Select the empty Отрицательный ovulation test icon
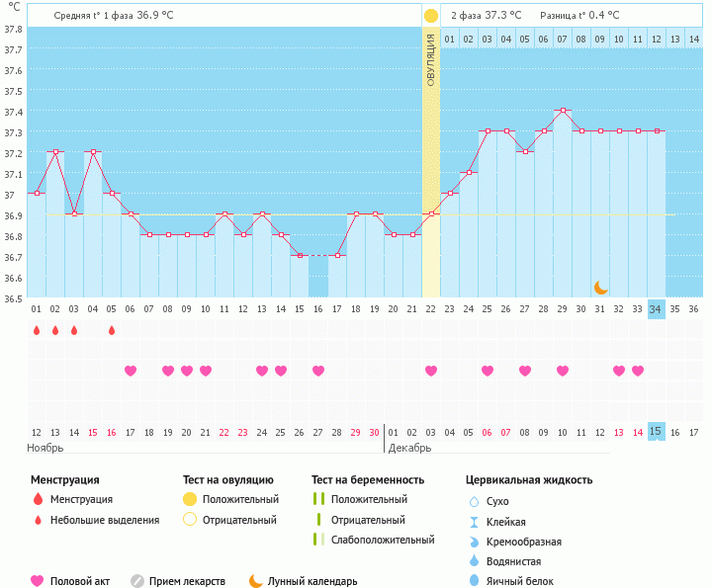The image size is (712, 588). (190, 520)
